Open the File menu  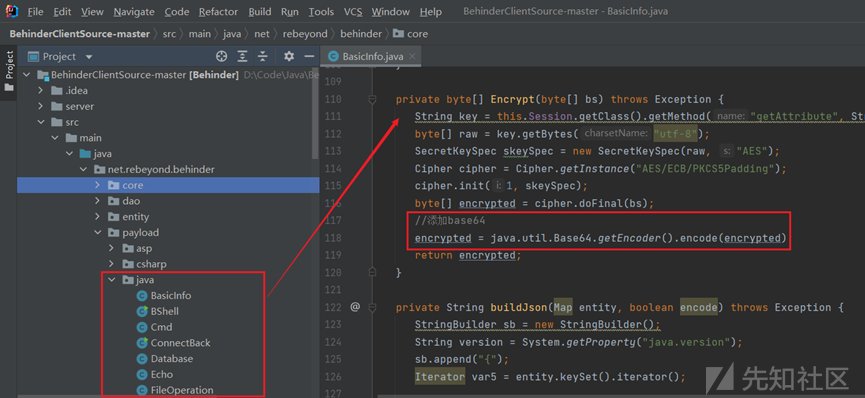tap(35, 12)
